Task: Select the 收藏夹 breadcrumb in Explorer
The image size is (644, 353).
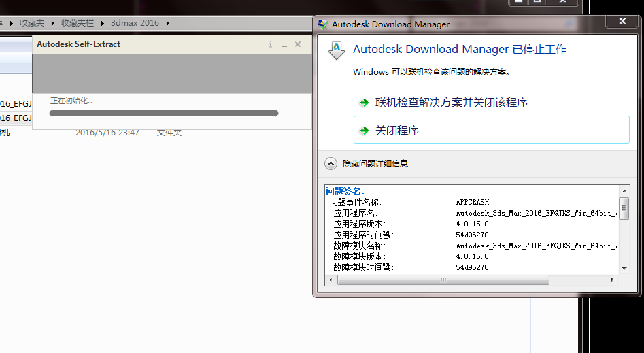Action: point(32,23)
